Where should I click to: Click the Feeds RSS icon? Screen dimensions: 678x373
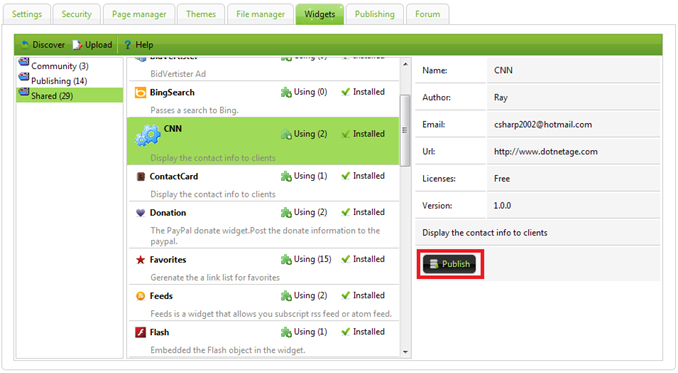141,296
